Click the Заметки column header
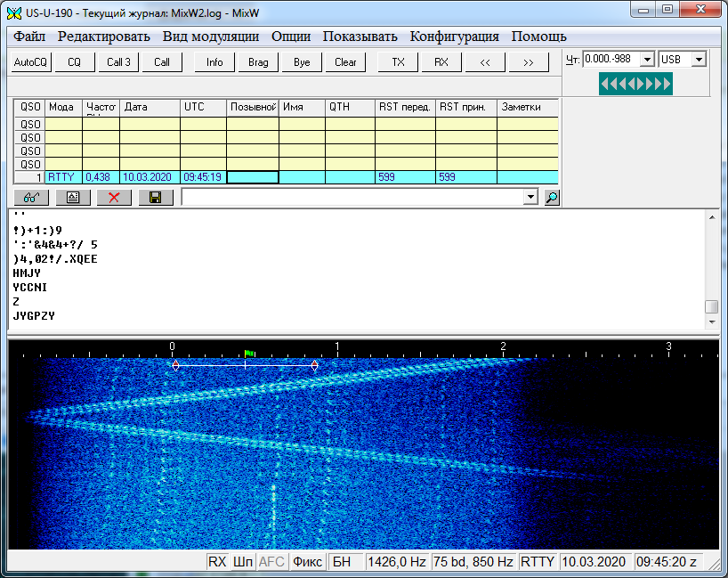The width and height of the screenshot is (728, 578). (528, 108)
